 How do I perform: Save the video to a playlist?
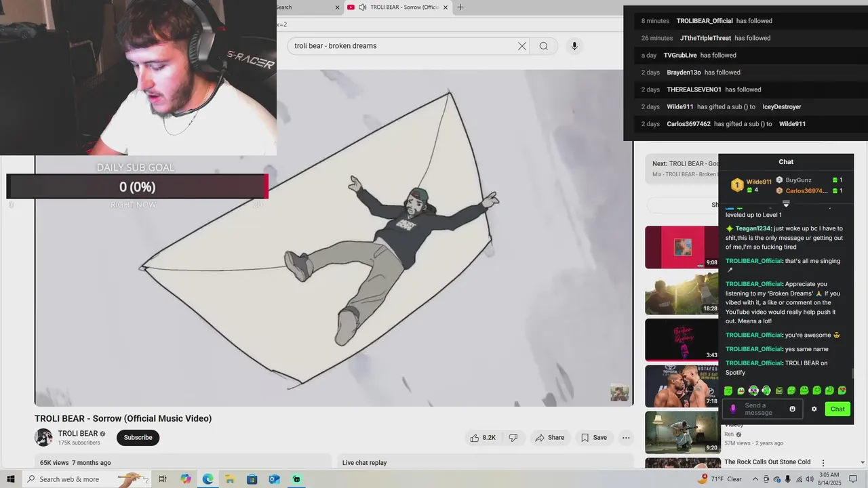pyautogui.click(x=593, y=438)
